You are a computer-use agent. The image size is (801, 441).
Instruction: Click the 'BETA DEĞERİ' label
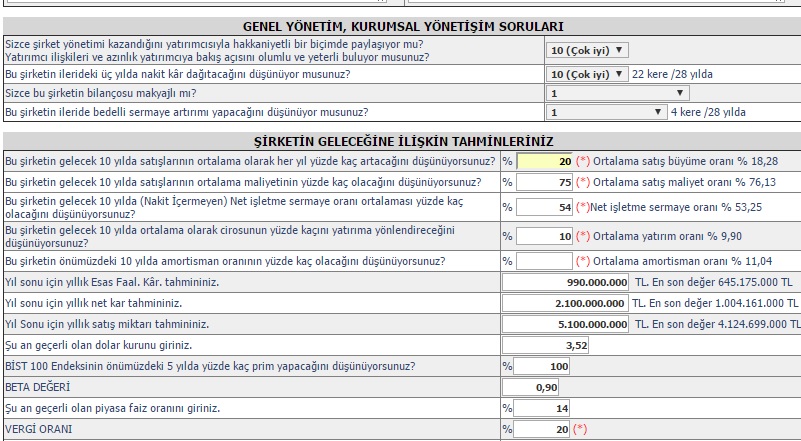37,387
